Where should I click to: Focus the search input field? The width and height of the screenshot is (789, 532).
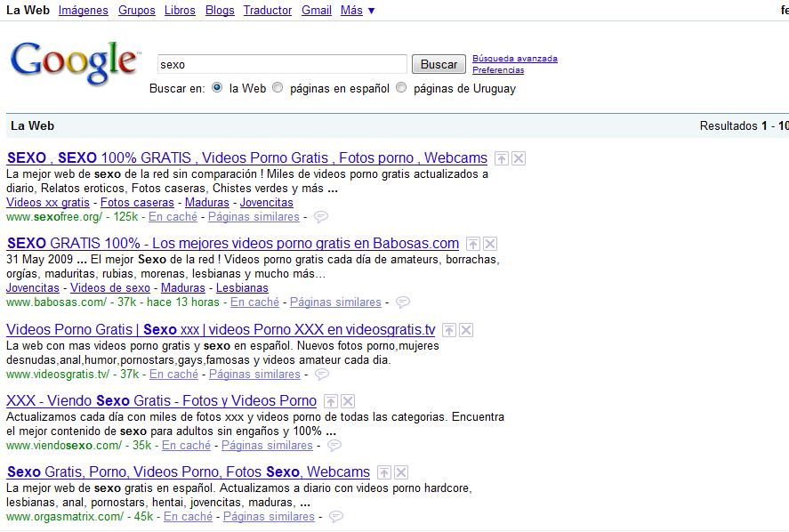pos(282,64)
